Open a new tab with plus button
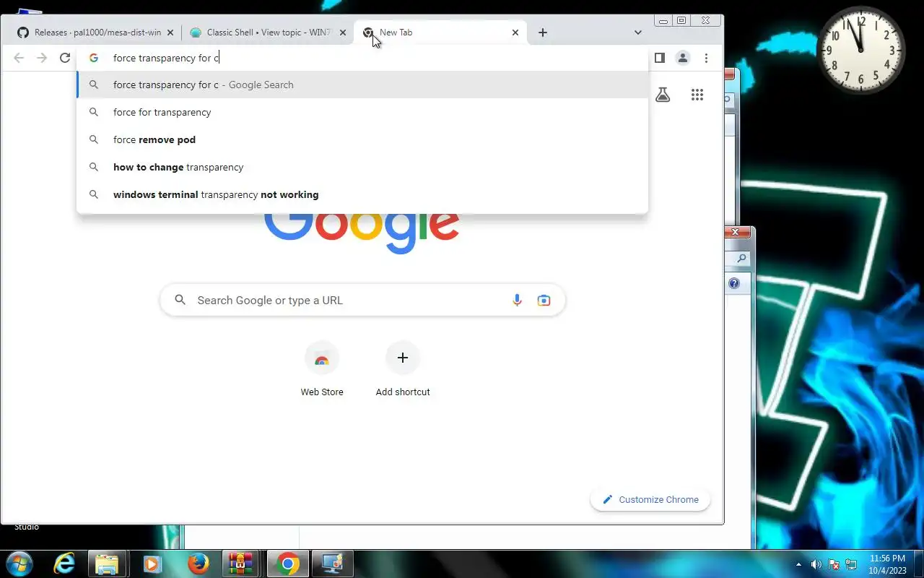Screen dimensions: 924x578 pos(542,33)
